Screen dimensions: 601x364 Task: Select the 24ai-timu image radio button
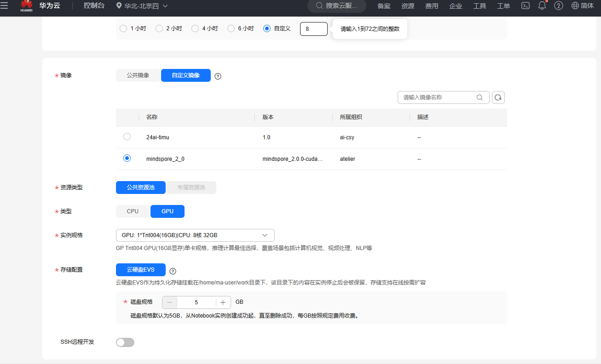pos(127,136)
